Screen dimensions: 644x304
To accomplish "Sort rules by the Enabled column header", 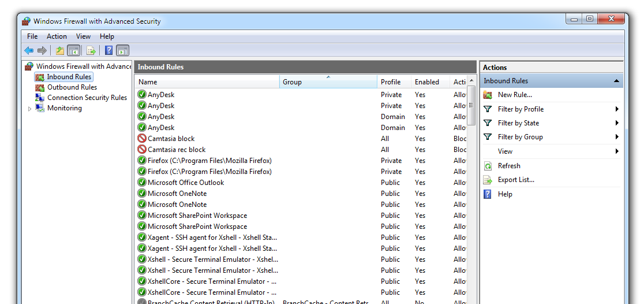I will [430, 82].
